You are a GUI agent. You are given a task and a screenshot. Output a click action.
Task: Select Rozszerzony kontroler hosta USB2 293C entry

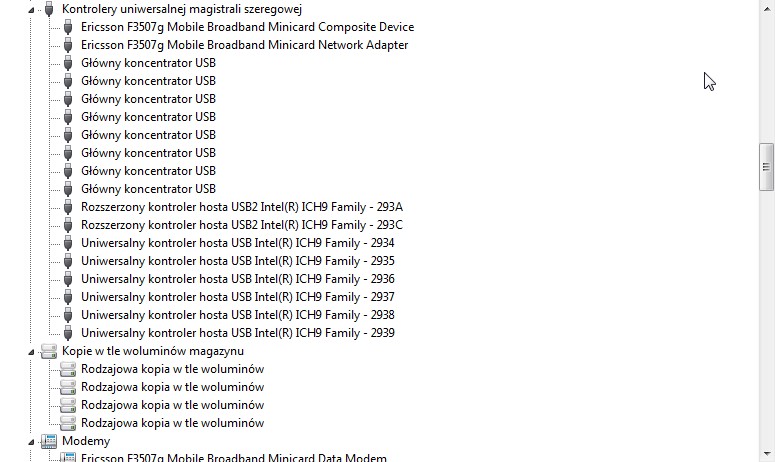pyautogui.click(x=242, y=225)
